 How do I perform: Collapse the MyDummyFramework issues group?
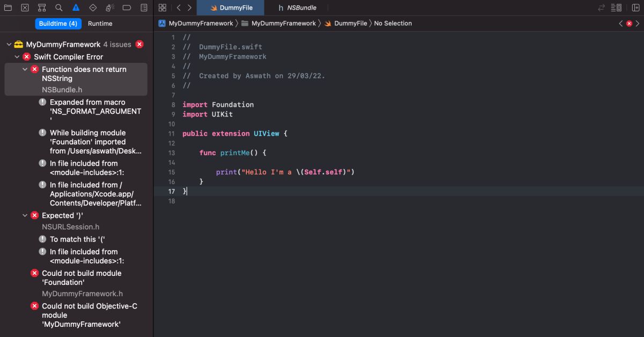9,45
